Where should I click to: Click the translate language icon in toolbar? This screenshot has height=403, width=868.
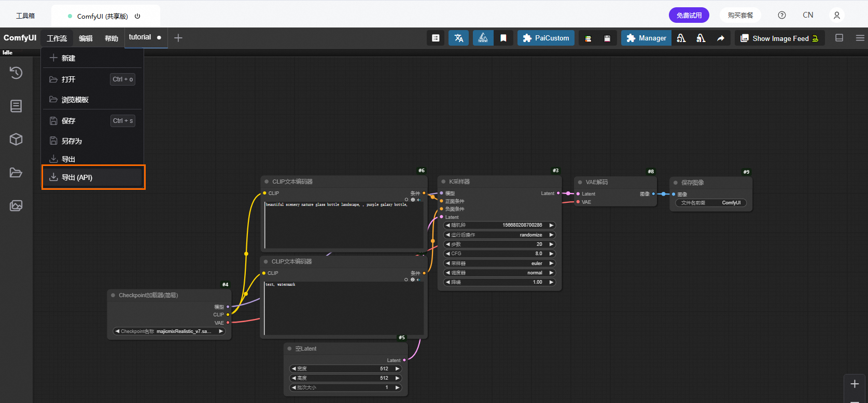(x=458, y=38)
